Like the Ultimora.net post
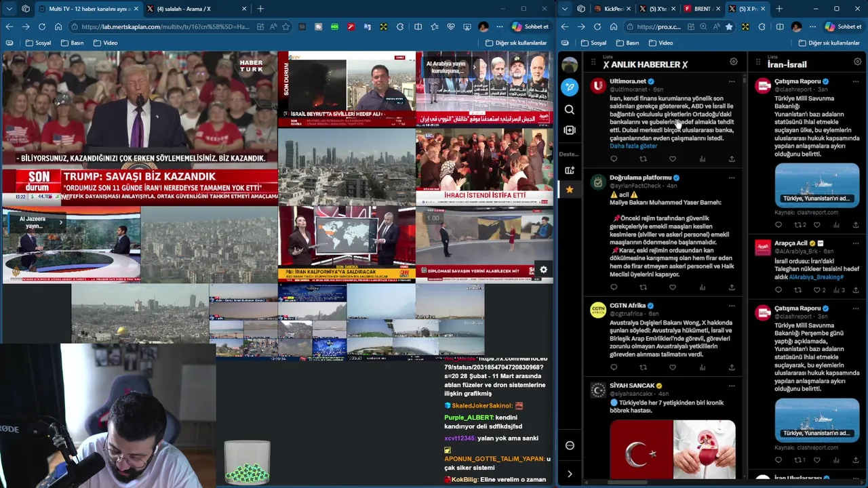This screenshot has height=488, width=868. pos(672,159)
